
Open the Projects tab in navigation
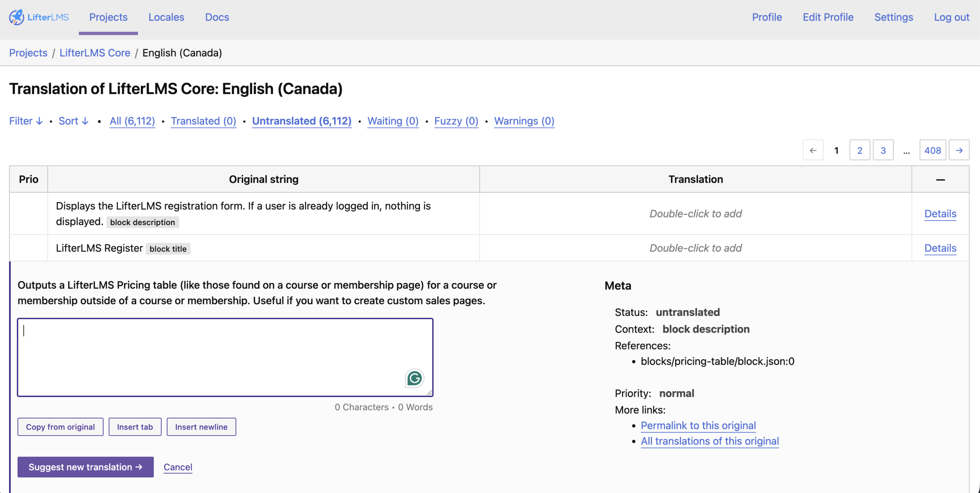[108, 17]
